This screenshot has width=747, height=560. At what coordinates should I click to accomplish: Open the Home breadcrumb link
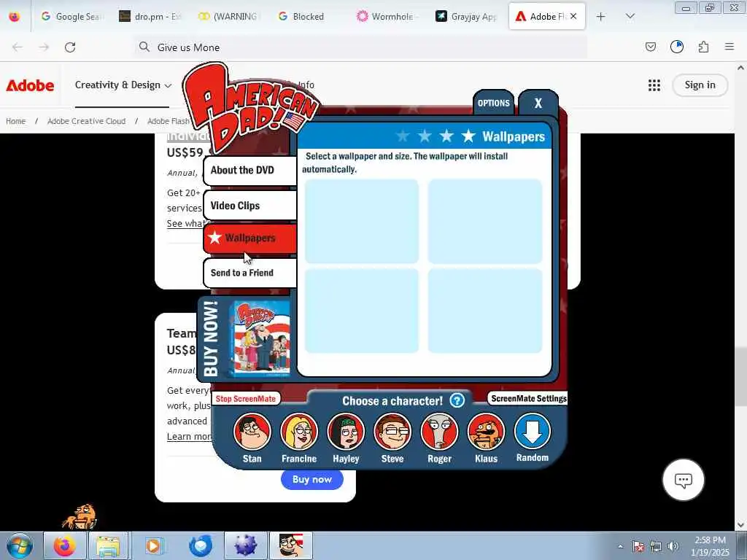[16, 121]
